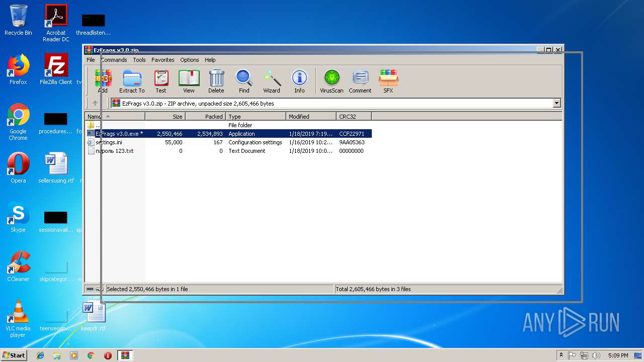This screenshot has width=644, height=362.
Task: Open the Find magnifier icon
Action: pos(244,81)
